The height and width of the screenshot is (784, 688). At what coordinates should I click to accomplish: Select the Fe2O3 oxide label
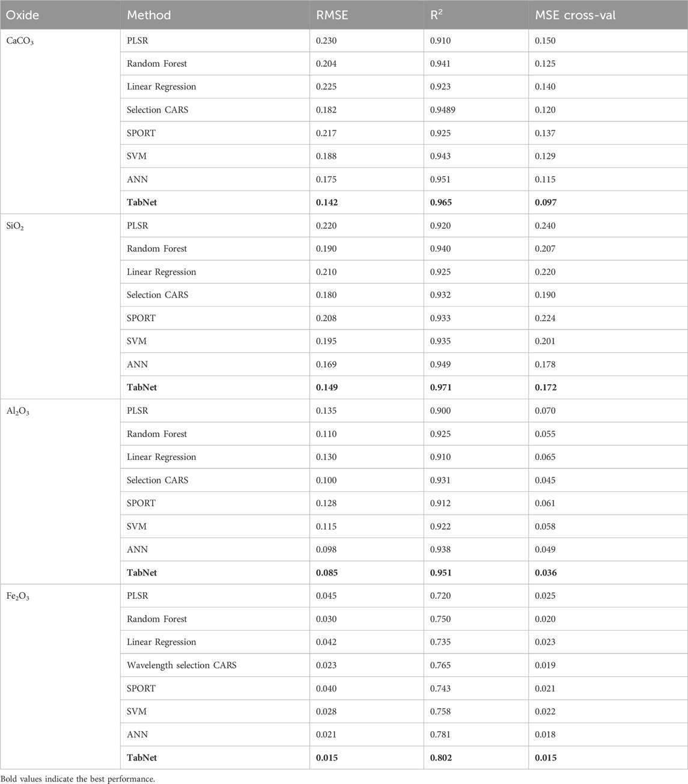(x=17, y=596)
